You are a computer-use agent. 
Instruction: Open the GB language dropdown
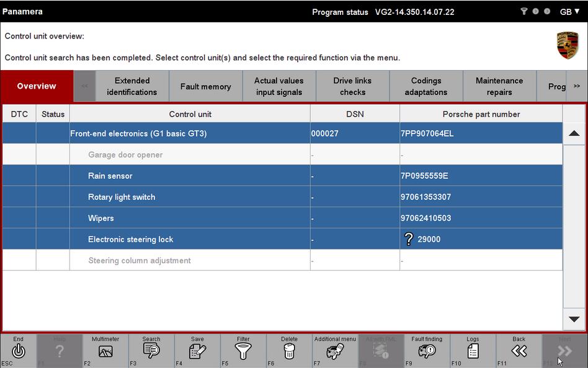tap(569, 12)
